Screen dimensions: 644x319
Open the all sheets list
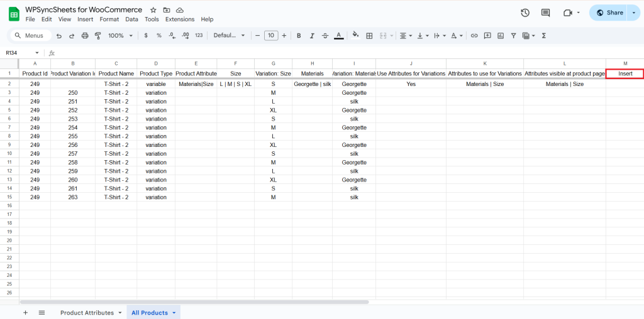42,313
